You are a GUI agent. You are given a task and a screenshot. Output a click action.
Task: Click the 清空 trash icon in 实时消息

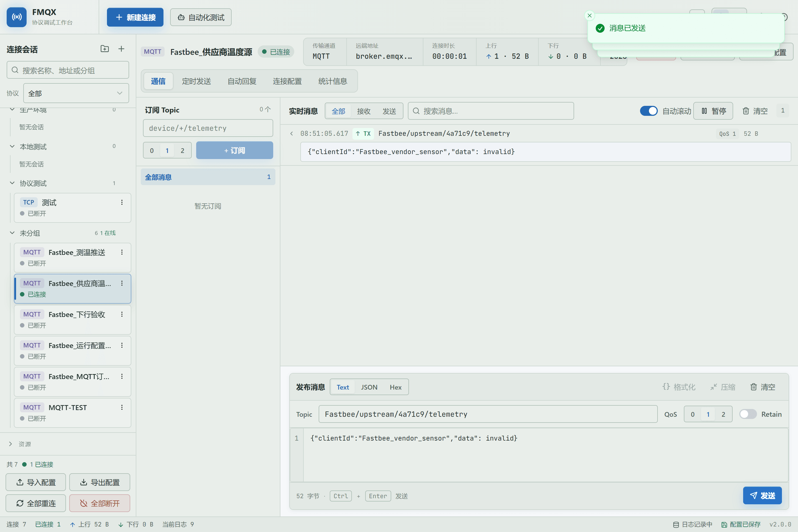click(745, 111)
